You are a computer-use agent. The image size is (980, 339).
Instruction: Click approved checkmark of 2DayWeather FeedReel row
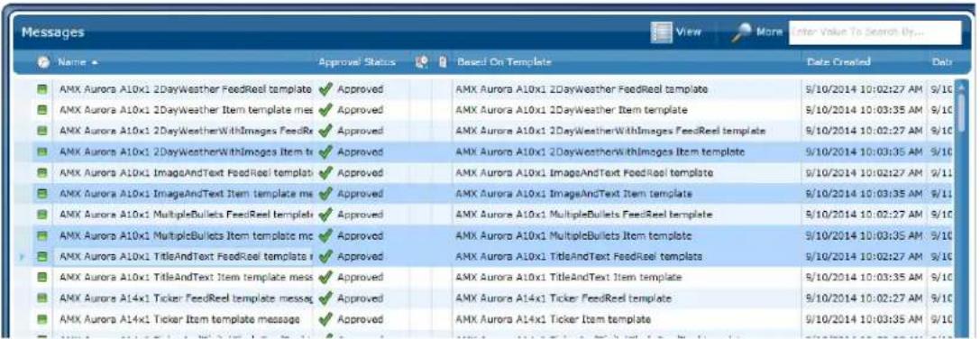(325, 89)
